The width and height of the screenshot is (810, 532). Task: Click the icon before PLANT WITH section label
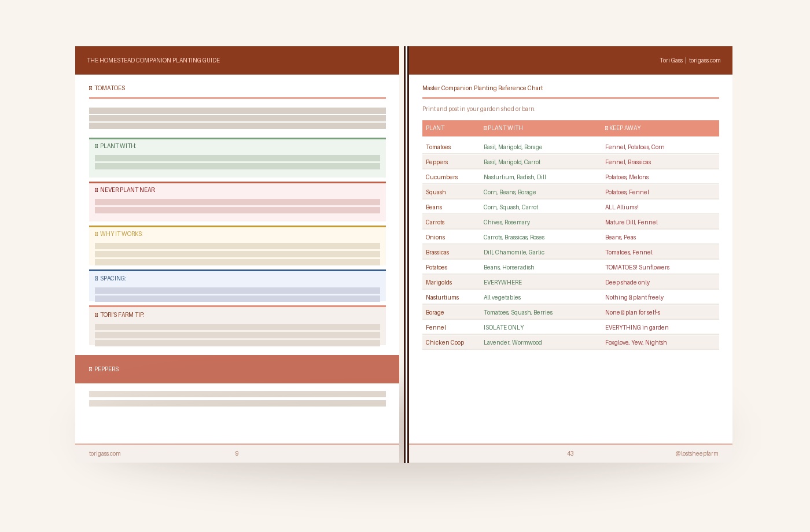point(97,146)
